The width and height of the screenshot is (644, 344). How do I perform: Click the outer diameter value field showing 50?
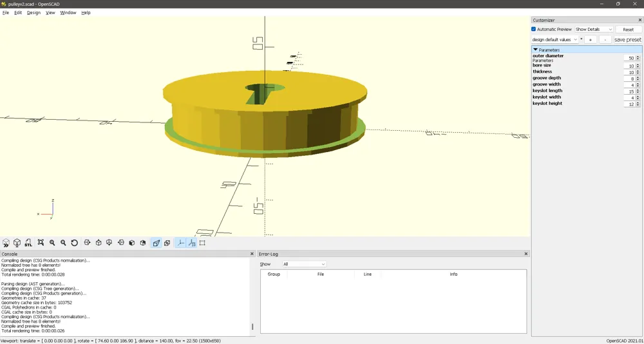(x=629, y=58)
